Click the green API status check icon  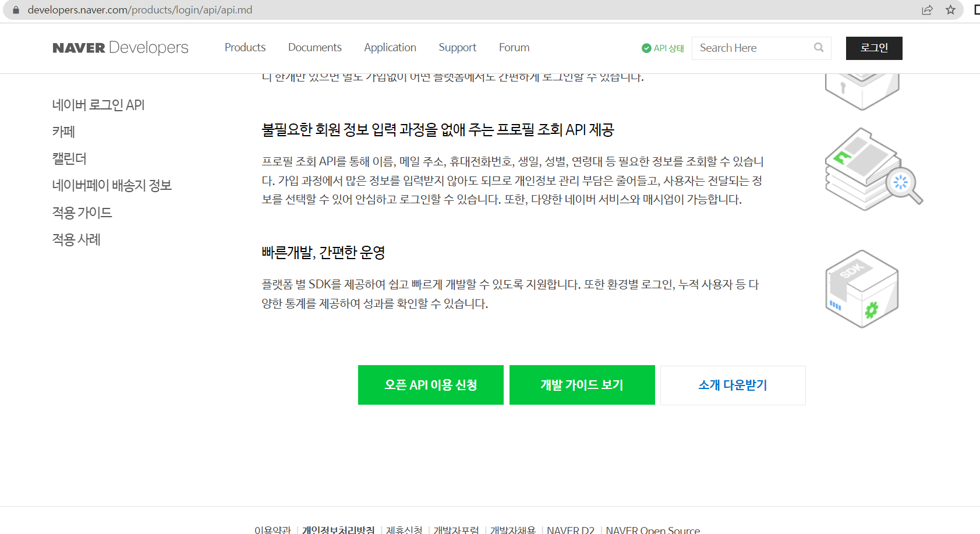coord(646,48)
